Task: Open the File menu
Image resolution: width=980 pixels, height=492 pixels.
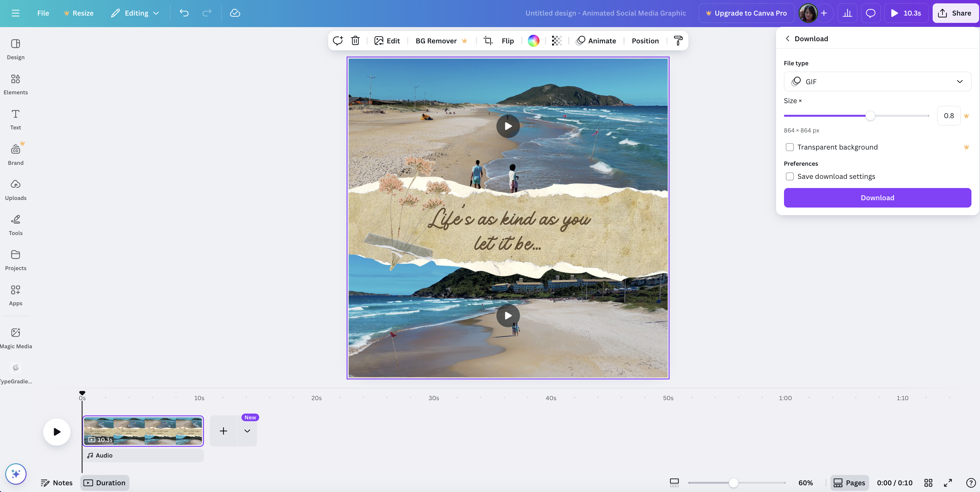Action: tap(43, 13)
